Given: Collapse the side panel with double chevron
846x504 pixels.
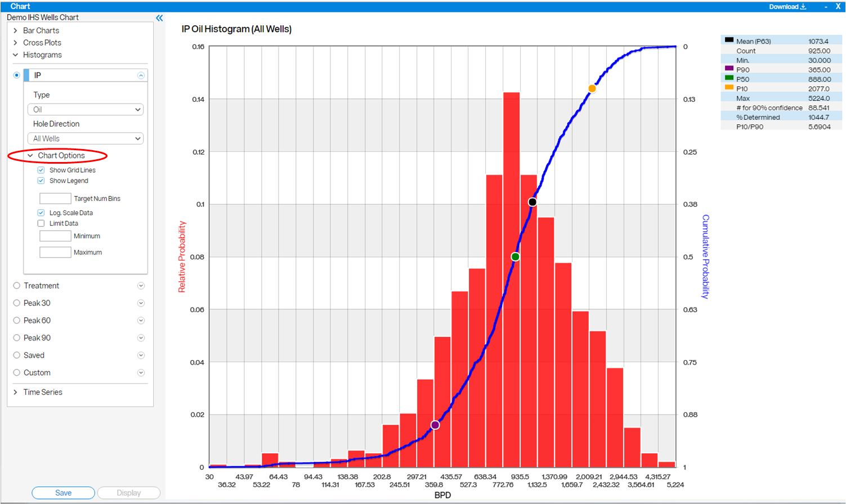Looking at the screenshot, I should [159, 18].
